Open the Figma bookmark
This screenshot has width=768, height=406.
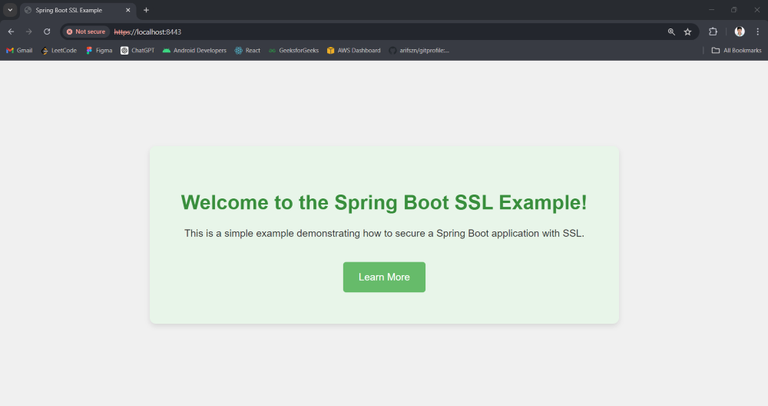point(99,50)
